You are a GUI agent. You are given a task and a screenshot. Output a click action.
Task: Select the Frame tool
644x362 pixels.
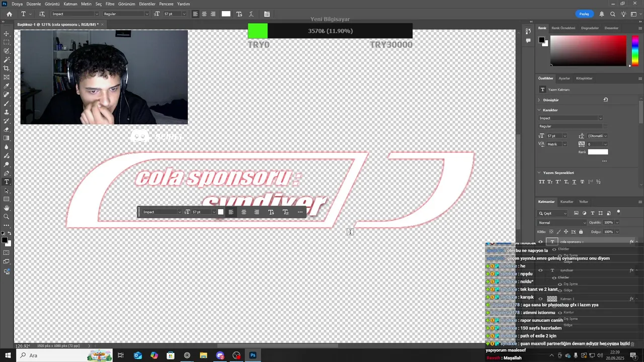click(x=7, y=77)
